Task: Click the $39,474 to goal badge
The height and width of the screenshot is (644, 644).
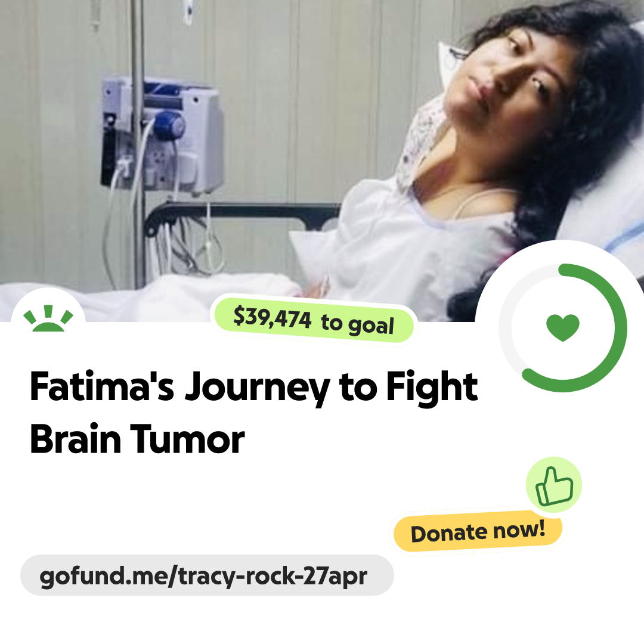Action: pyautogui.click(x=314, y=320)
